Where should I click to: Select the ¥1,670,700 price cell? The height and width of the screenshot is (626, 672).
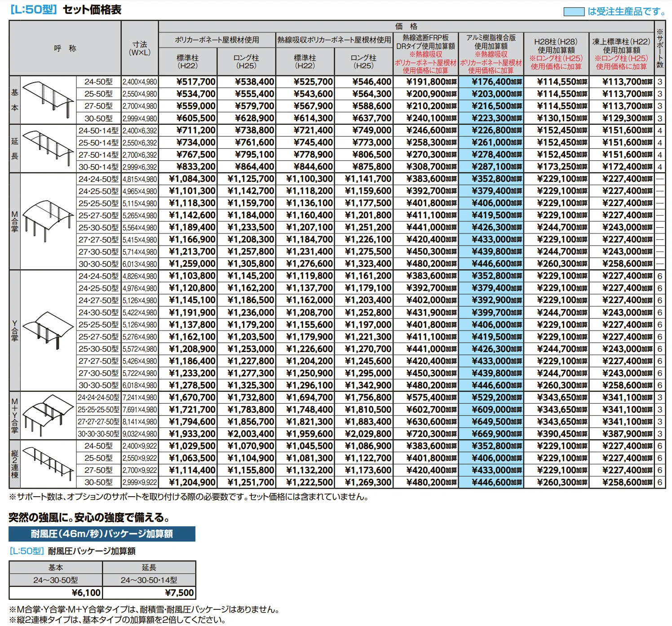188,397
